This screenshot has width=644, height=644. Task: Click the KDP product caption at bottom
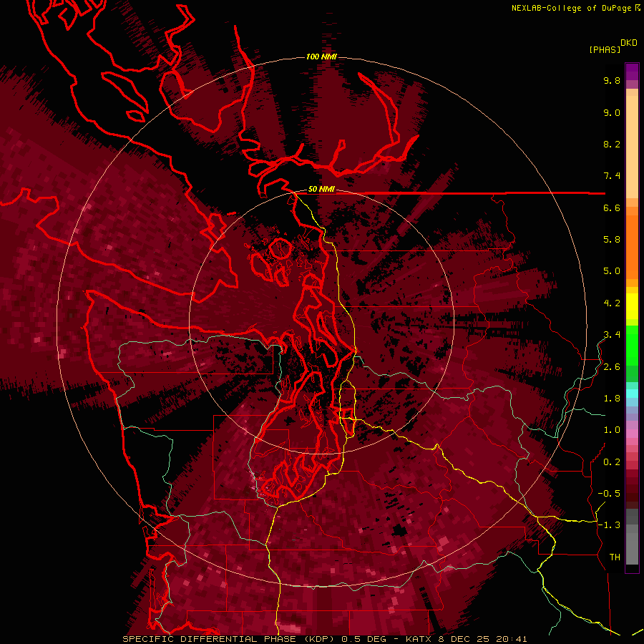(x=324, y=639)
